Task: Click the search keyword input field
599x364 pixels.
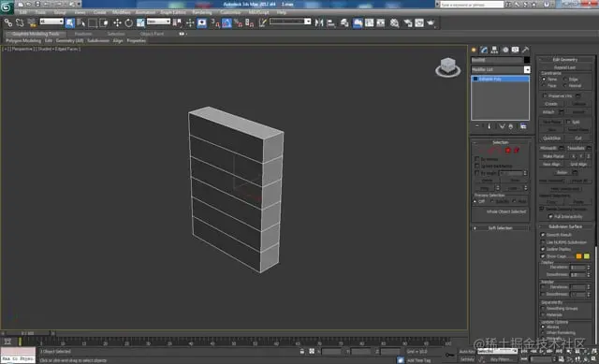Action: click(x=472, y=5)
